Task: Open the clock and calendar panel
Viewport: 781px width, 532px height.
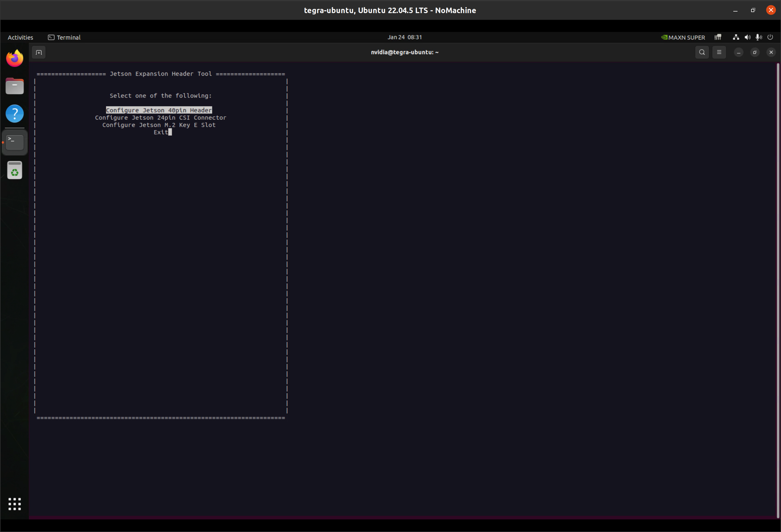Action: 404,37
